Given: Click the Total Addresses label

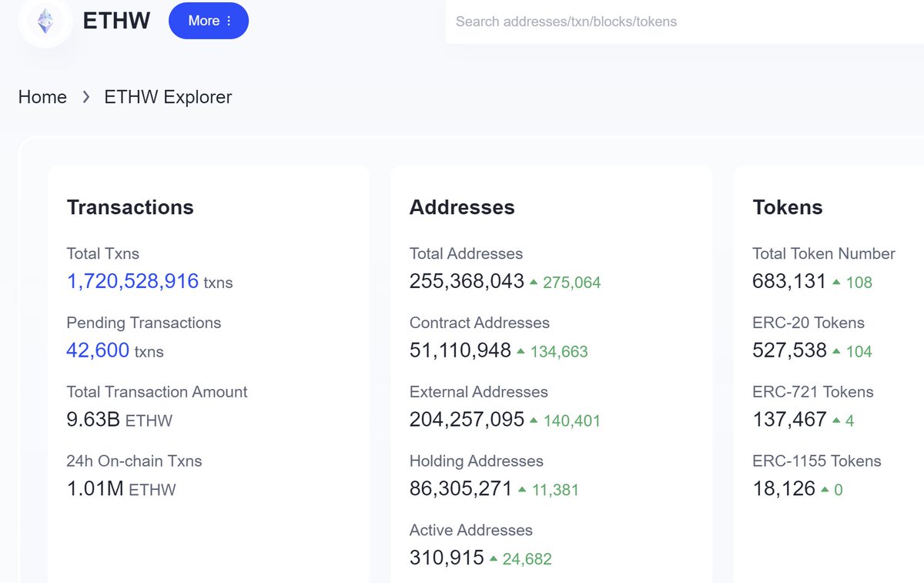Looking at the screenshot, I should tap(466, 253).
